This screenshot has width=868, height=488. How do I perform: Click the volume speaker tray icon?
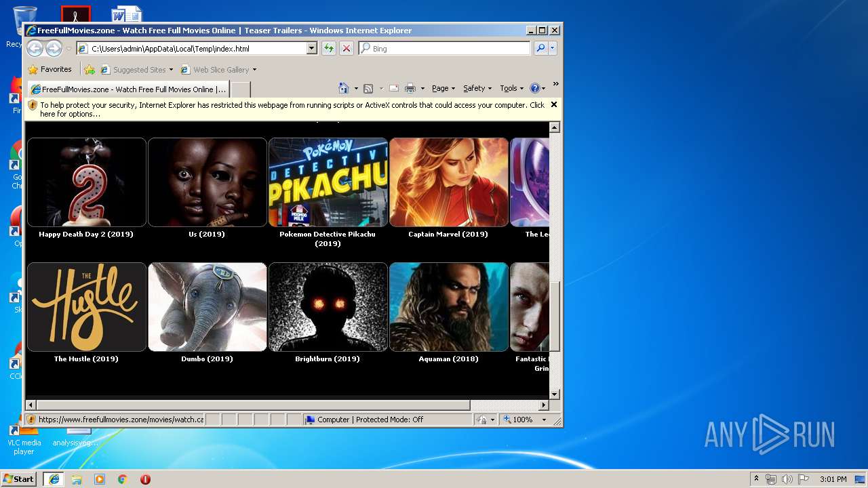pyautogui.click(x=787, y=479)
